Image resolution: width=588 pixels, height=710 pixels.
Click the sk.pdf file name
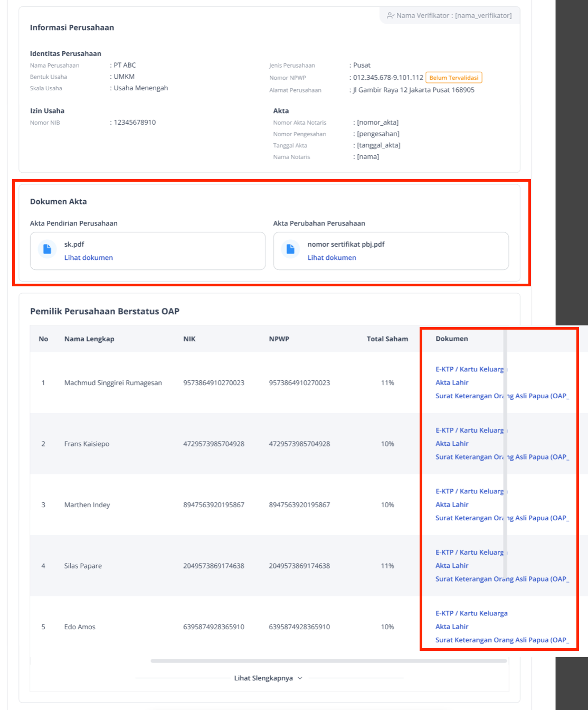(x=74, y=245)
